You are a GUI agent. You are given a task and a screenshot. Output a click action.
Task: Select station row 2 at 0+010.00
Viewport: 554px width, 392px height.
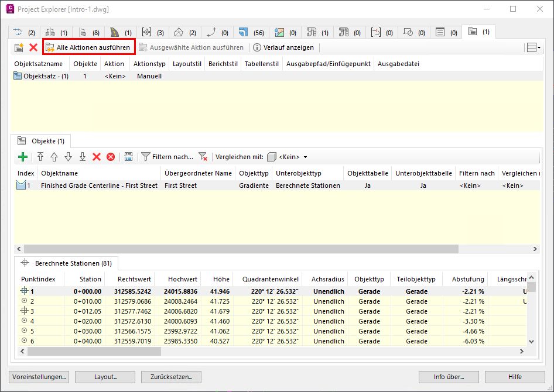tap(272, 301)
